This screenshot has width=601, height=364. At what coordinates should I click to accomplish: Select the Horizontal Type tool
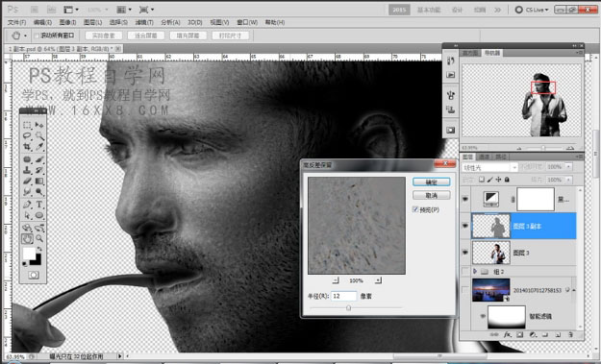39,205
